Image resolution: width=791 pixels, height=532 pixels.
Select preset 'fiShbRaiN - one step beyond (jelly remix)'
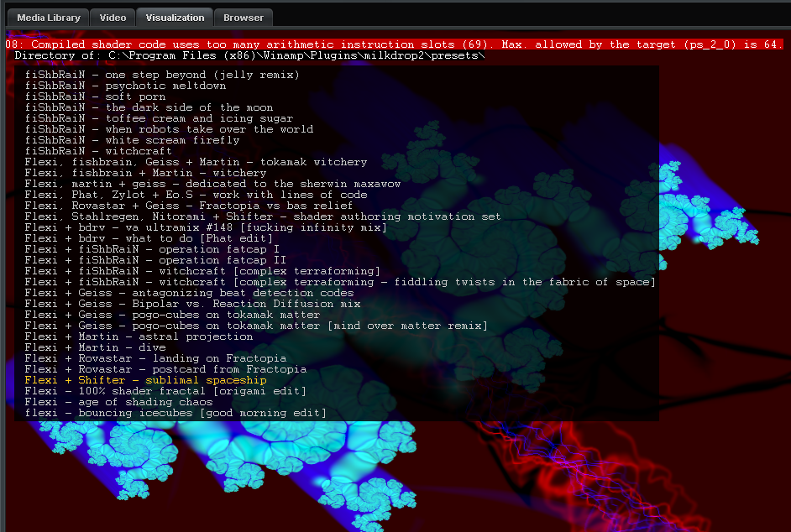pos(162,75)
